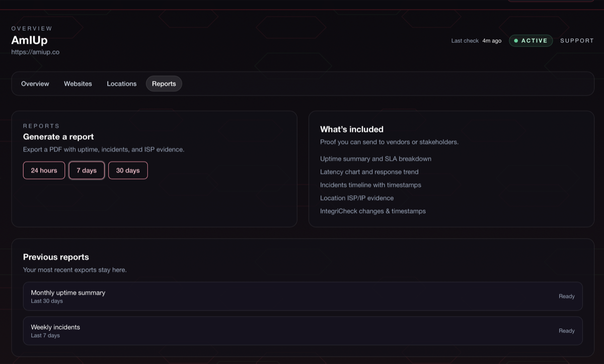
Task: Click the Last check 4m ago timestamp
Action: click(476, 40)
